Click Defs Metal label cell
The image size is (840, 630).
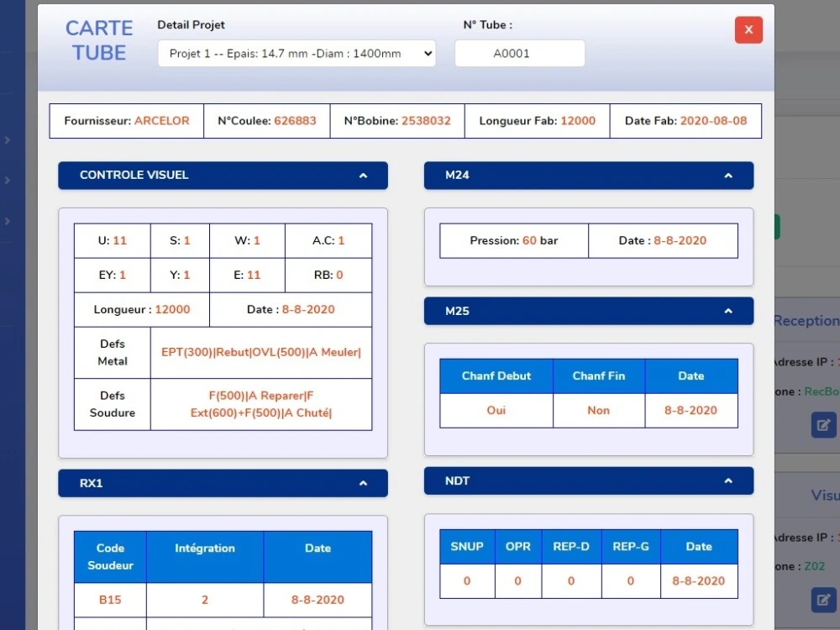click(x=113, y=353)
